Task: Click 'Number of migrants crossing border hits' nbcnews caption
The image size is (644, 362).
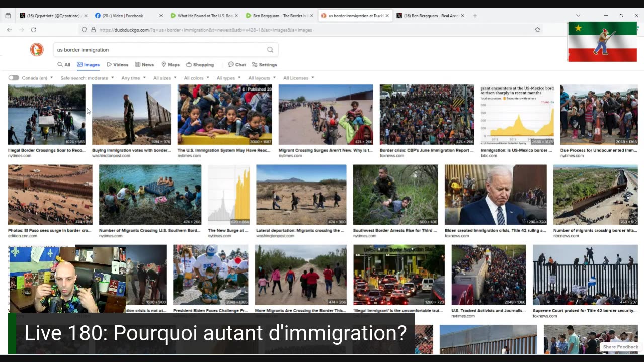Action: [595, 230]
